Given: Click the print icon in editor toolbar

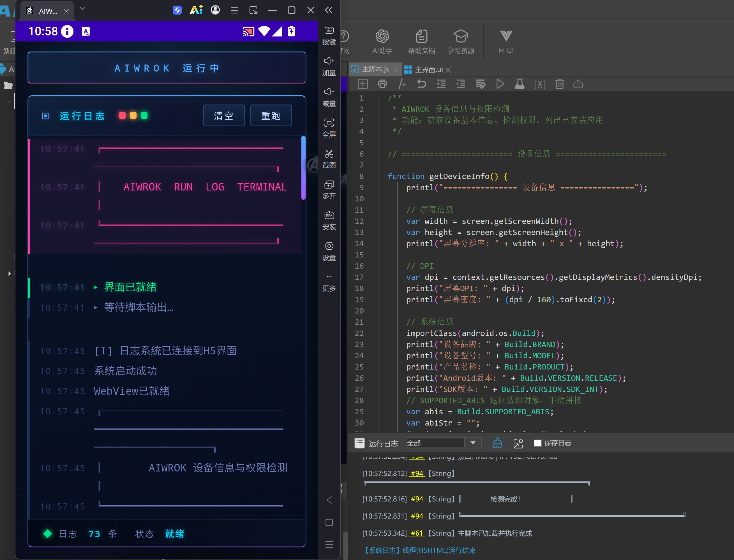Looking at the screenshot, I should tap(382, 84).
